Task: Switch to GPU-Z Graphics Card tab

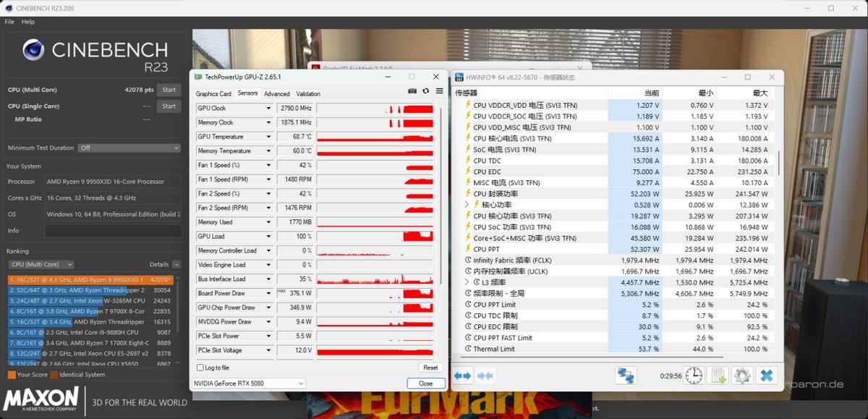Action: 213,94
